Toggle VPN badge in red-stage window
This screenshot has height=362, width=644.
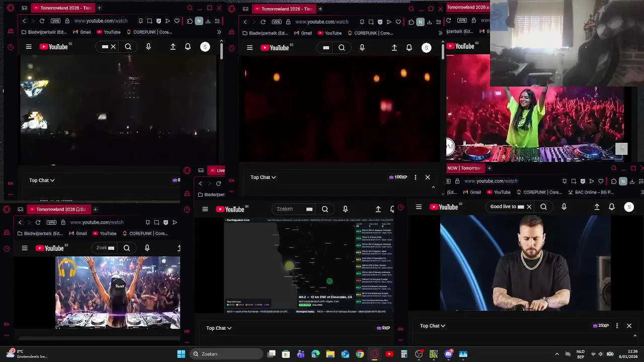tap(277, 22)
